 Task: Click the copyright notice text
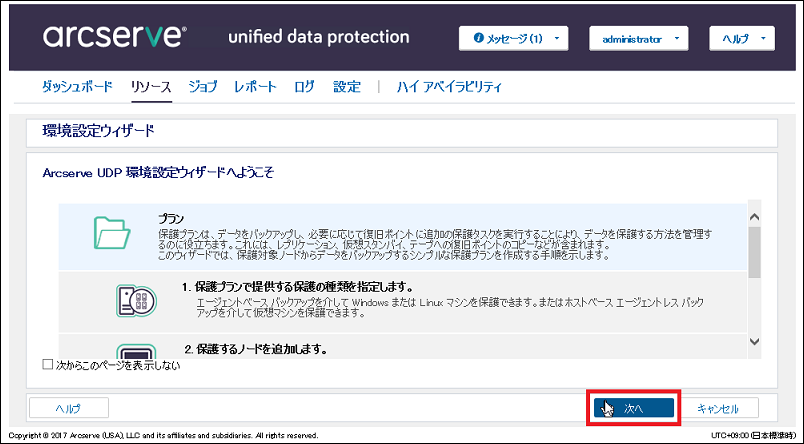click(x=164, y=435)
